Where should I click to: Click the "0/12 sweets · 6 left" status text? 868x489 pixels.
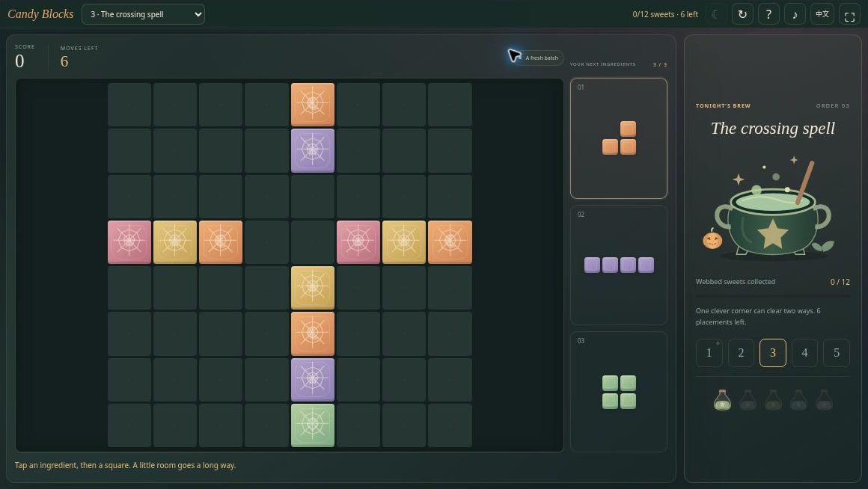[x=664, y=14]
